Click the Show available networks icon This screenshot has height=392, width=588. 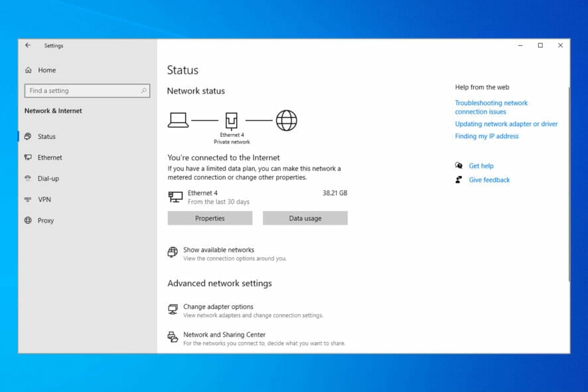point(173,252)
